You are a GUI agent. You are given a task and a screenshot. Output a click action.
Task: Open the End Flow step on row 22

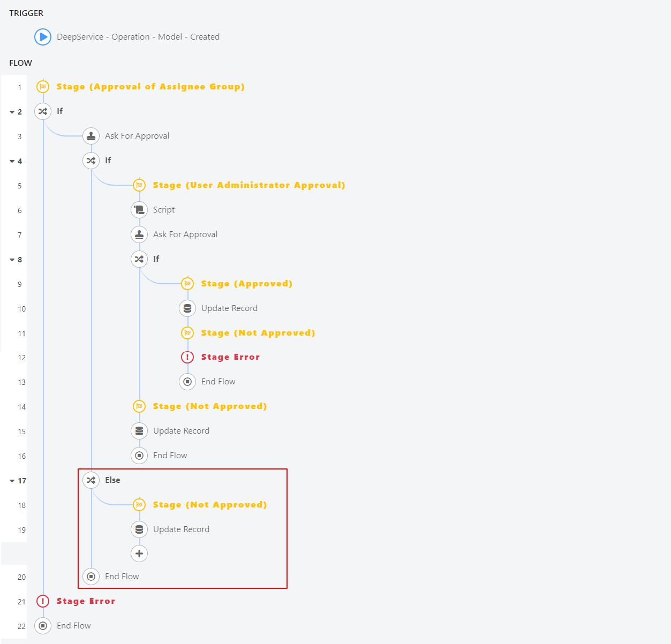(x=74, y=626)
